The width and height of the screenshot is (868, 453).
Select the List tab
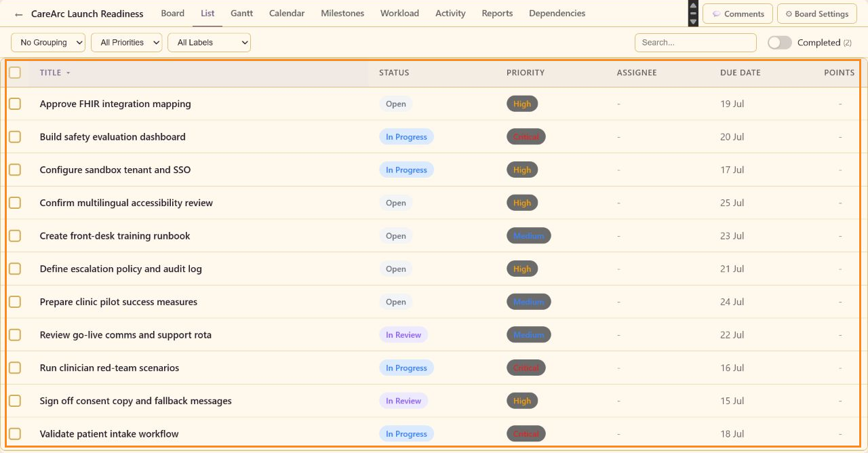(208, 14)
